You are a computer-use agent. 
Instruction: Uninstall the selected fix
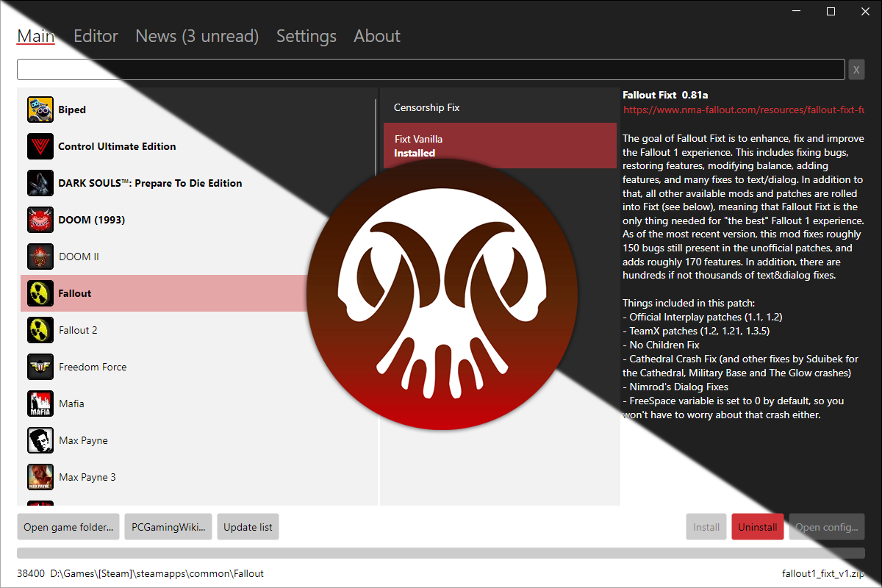click(x=758, y=527)
